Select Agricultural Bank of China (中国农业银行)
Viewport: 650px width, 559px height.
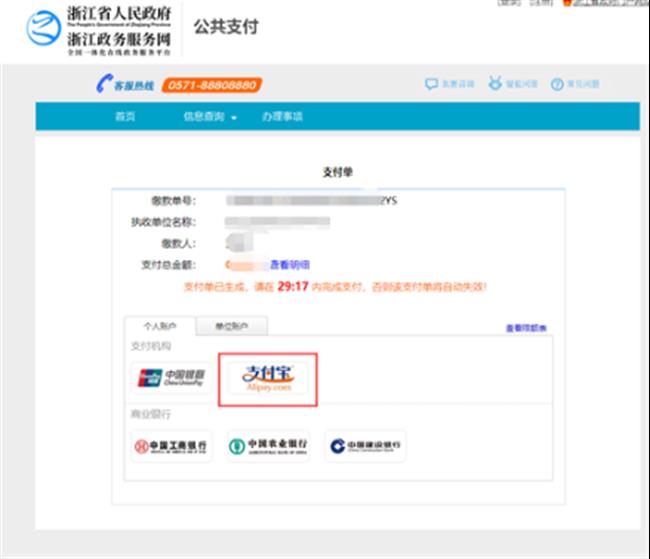pos(267,446)
